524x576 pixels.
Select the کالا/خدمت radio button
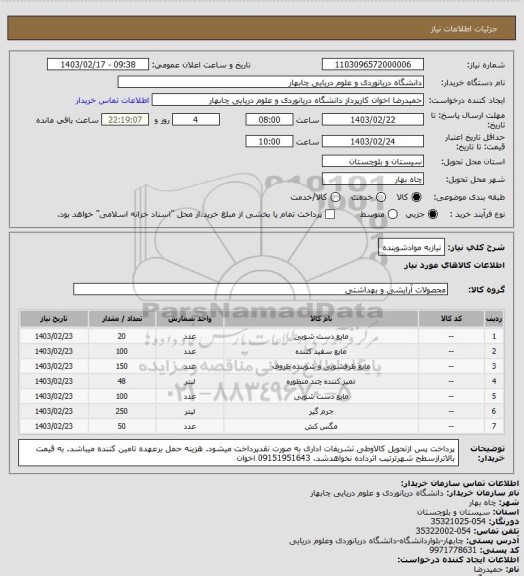tap(335, 197)
